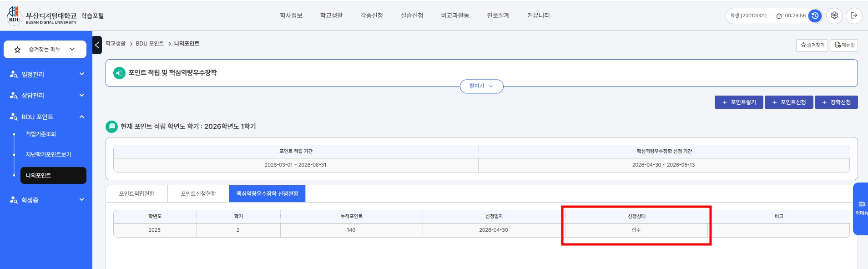Click the green megaphone notice icon
868x269 pixels.
(x=119, y=73)
